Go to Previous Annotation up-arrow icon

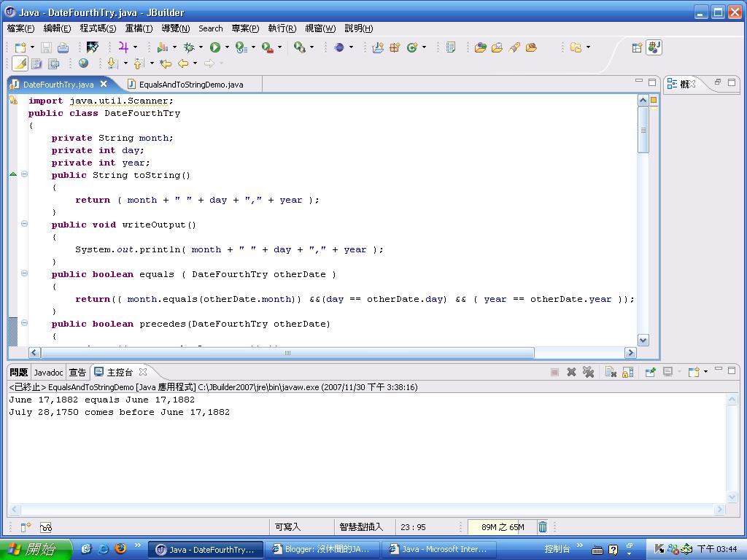point(139,63)
